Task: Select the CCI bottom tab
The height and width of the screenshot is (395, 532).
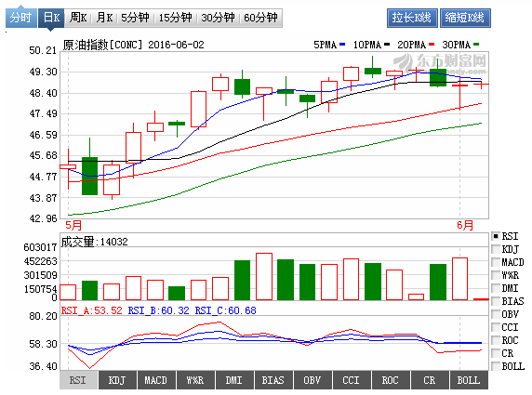Action: (352, 380)
